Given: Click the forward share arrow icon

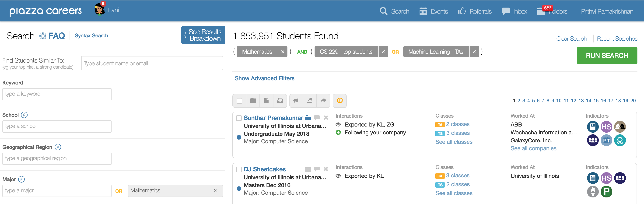Looking at the screenshot, I should coord(324,100).
